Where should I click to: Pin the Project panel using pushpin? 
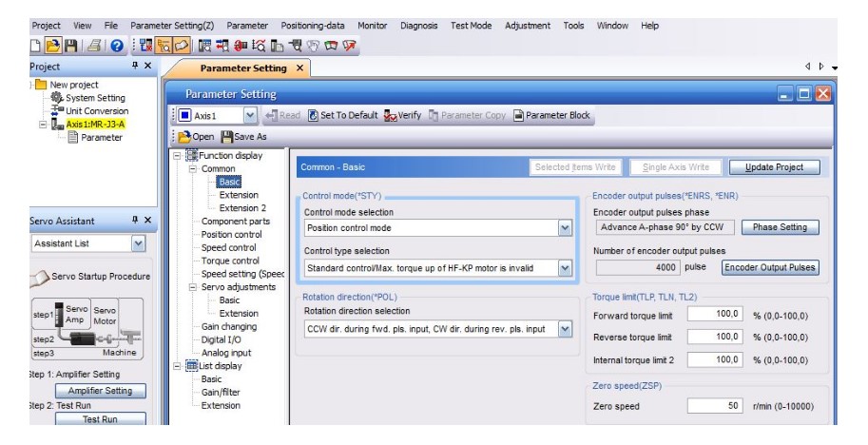(x=135, y=67)
